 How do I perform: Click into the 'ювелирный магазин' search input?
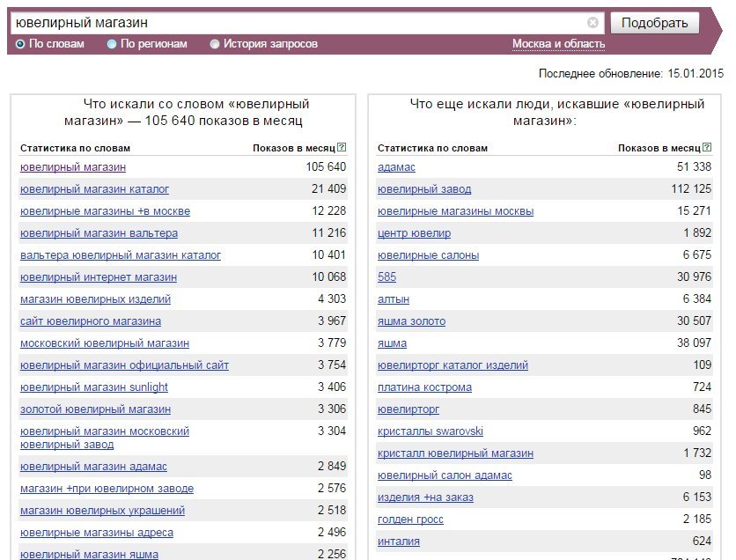coord(300,23)
